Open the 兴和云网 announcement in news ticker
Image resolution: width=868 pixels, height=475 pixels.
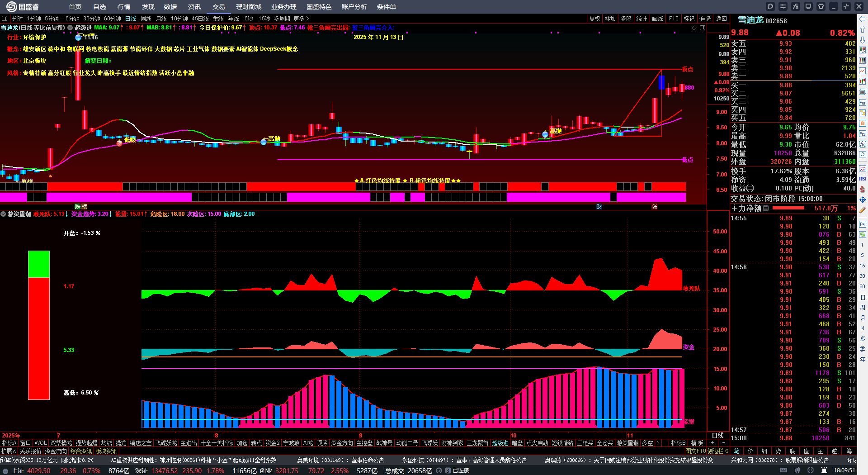click(x=780, y=460)
